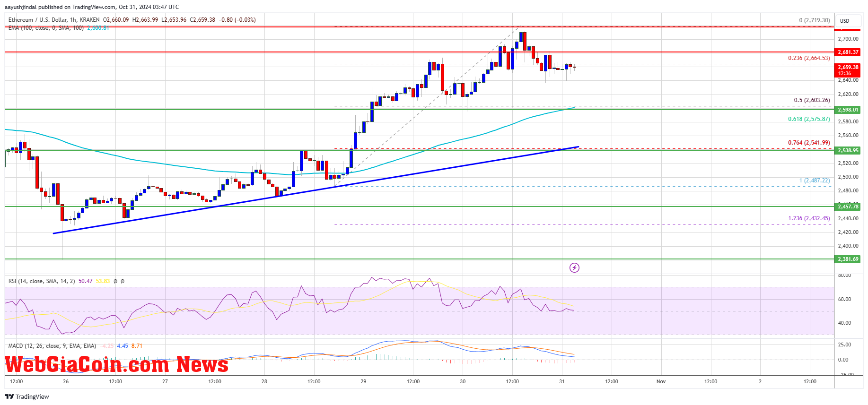The image size is (868, 405).
Task: Click the MACD signal value 8.71
Action: point(137,346)
